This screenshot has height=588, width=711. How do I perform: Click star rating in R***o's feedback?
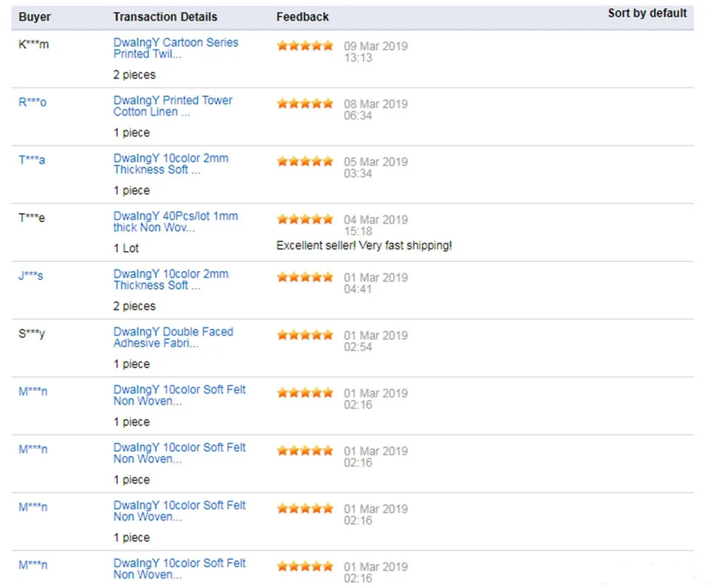pos(305,104)
